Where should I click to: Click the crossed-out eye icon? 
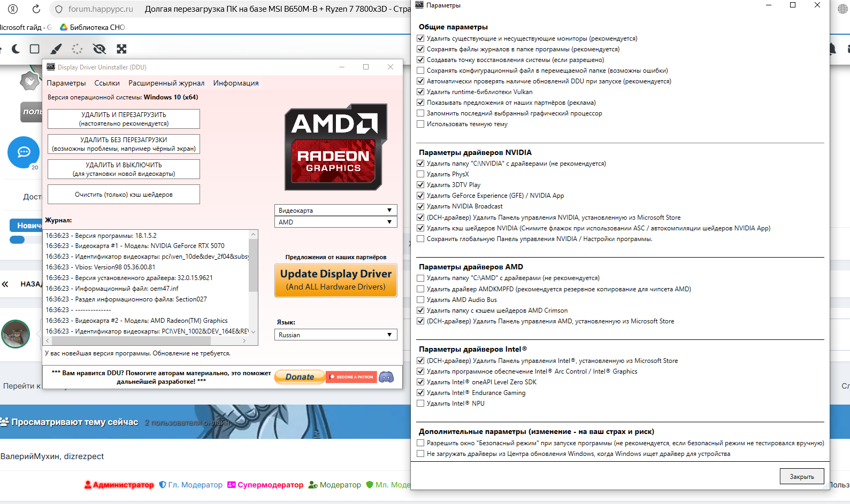pyautogui.click(x=99, y=49)
